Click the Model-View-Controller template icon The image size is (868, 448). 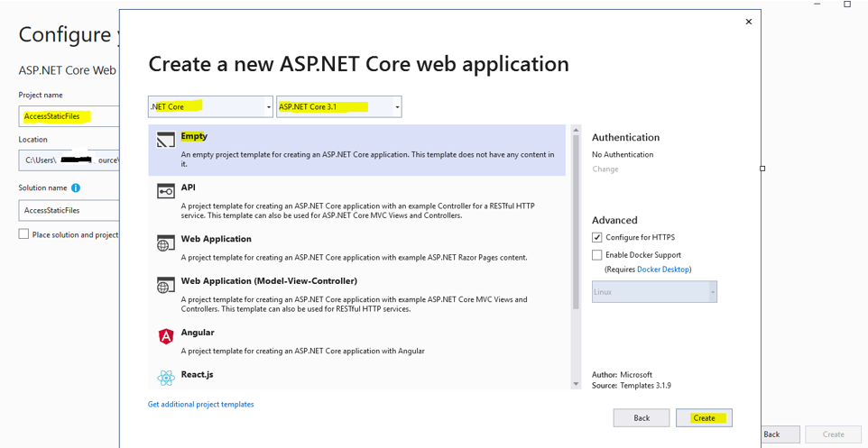(165, 285)
